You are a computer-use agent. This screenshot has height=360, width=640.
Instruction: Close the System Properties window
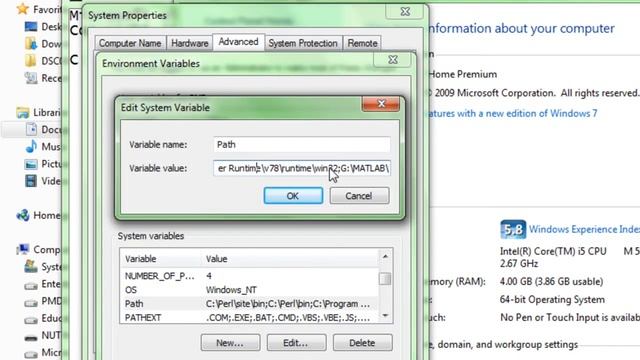405,12
